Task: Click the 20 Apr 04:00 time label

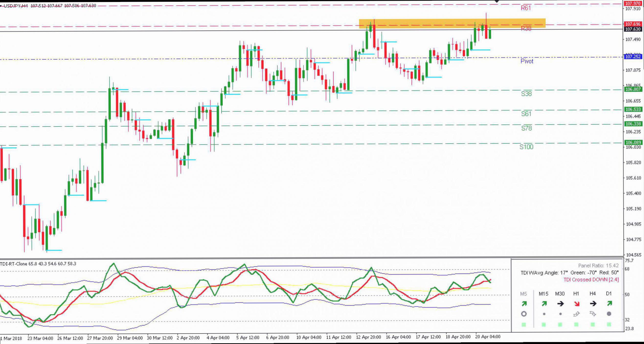Action: (x=488, y=336)
